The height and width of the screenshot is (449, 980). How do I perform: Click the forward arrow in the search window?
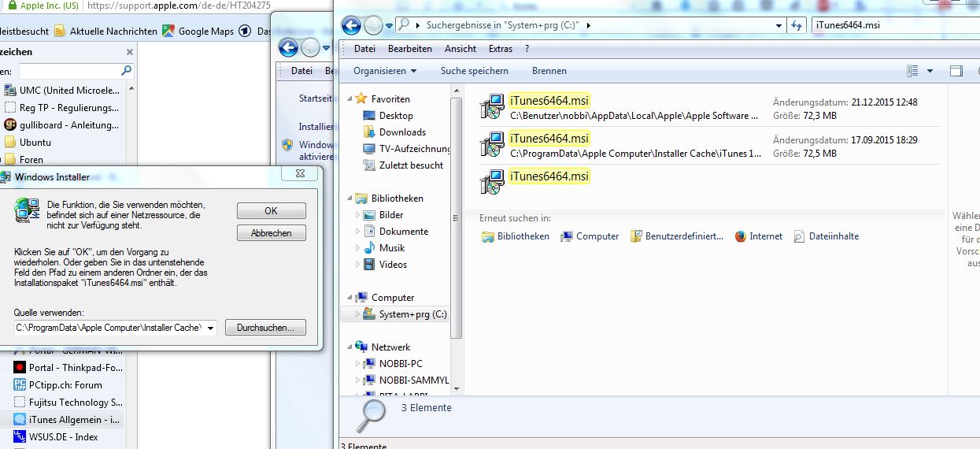point(373,25)
